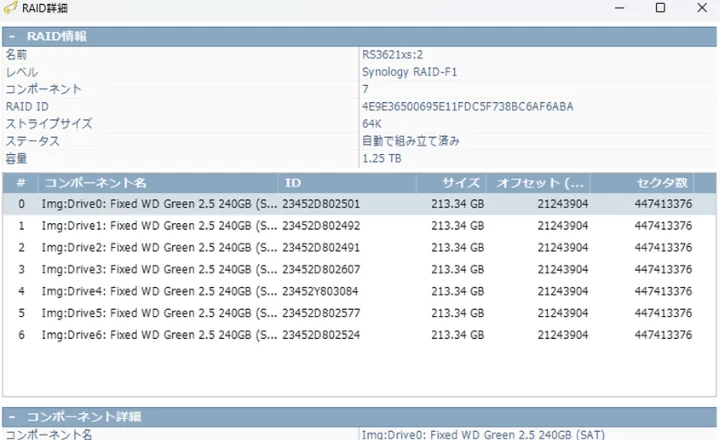
Task: Click ID 23452D802491
Action: 321,248
